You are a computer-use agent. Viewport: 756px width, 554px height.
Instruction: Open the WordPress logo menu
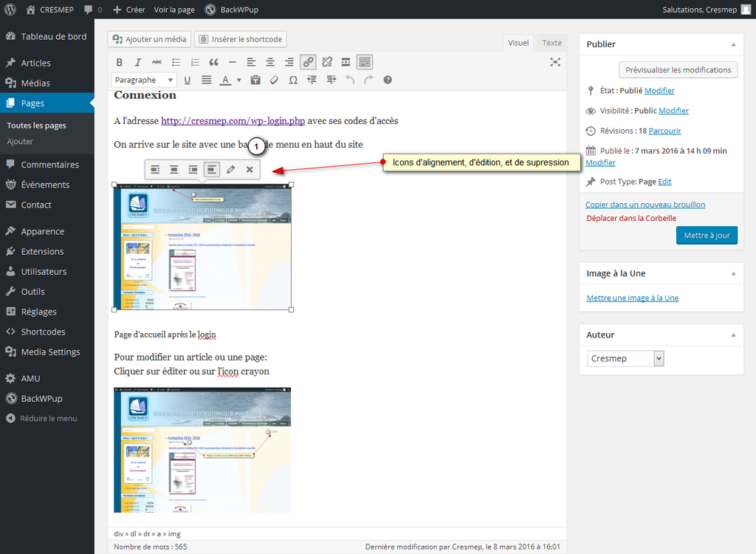tap(10, 9)
